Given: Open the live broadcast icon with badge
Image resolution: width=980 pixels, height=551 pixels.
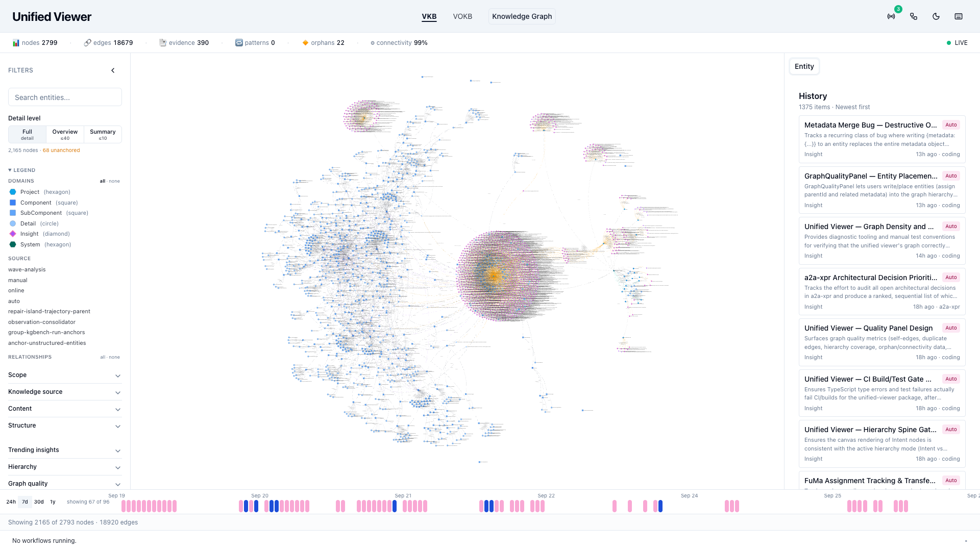Looking at the screenshot, I should coord(891,16).
